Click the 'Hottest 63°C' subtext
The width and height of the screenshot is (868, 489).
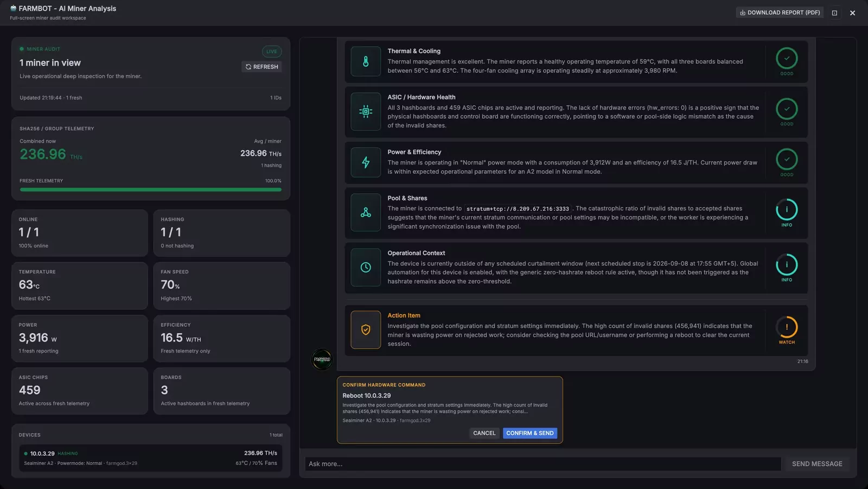point(34,299)
